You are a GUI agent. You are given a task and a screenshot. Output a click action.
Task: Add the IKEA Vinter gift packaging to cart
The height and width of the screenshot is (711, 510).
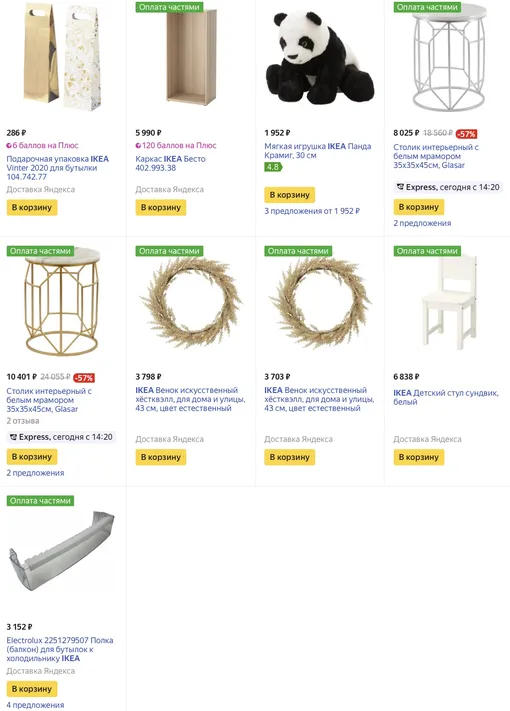coord(32,208)
